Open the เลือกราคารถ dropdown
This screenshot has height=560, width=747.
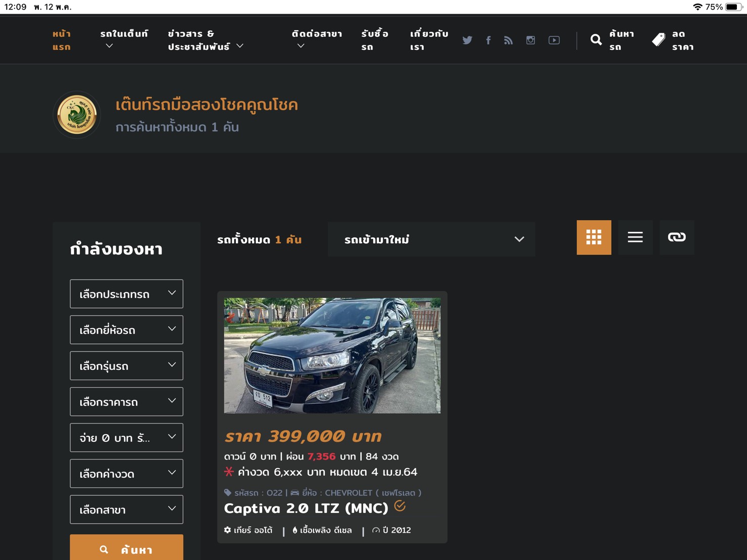pyautogui.click(x=126, y=401)
